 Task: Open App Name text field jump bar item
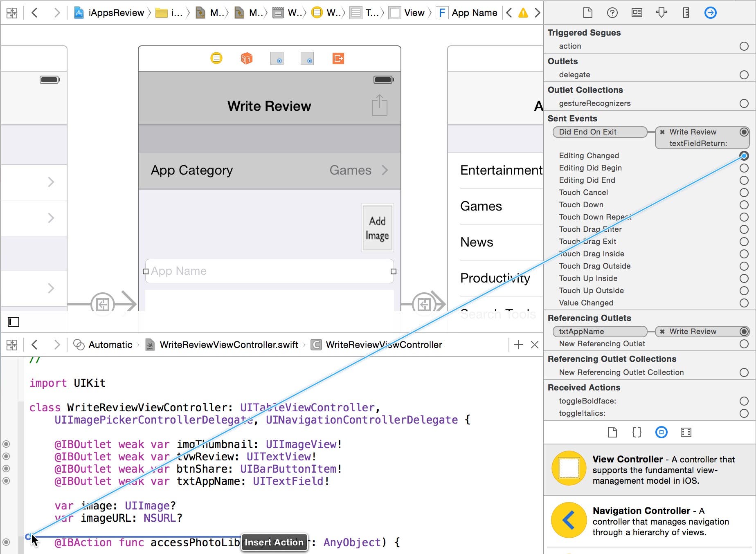point(467,13)
